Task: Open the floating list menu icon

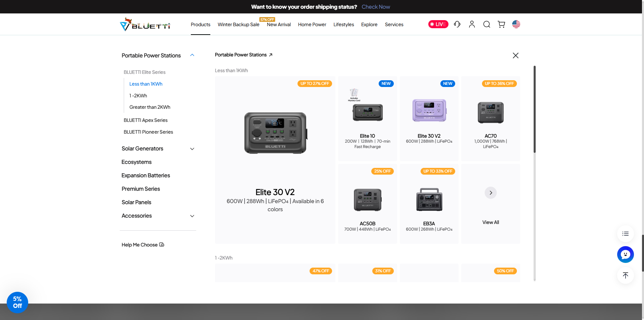Action: tap(625, 234)
